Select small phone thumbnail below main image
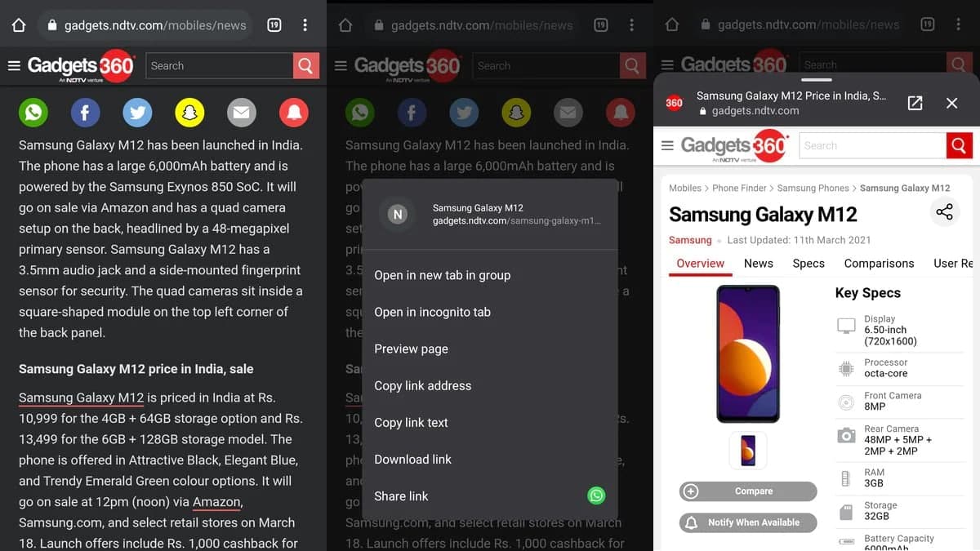This screenshot has height=551, width=980. pyautogui.click(x=748, y=450)
